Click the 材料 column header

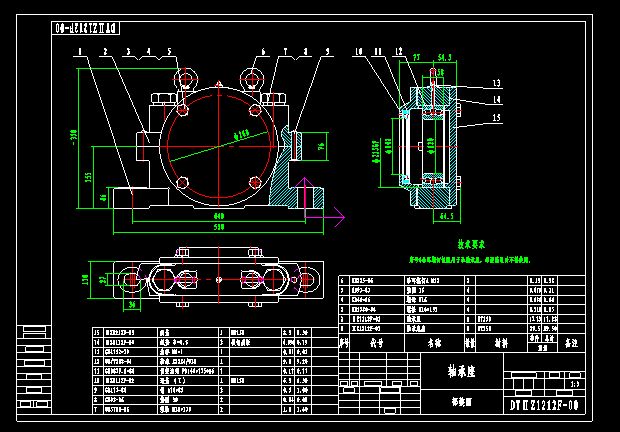pyautogui.click(x=501, y=343)
